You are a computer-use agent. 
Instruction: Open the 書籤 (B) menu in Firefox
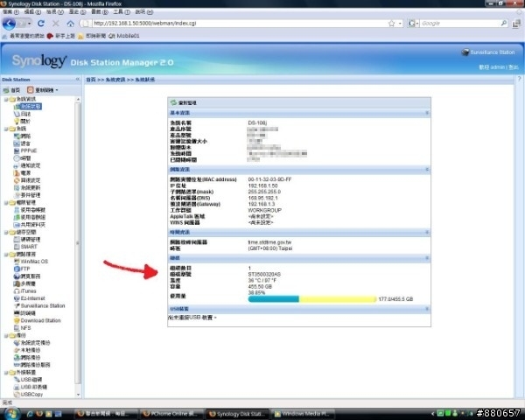[x=100, y=11]
